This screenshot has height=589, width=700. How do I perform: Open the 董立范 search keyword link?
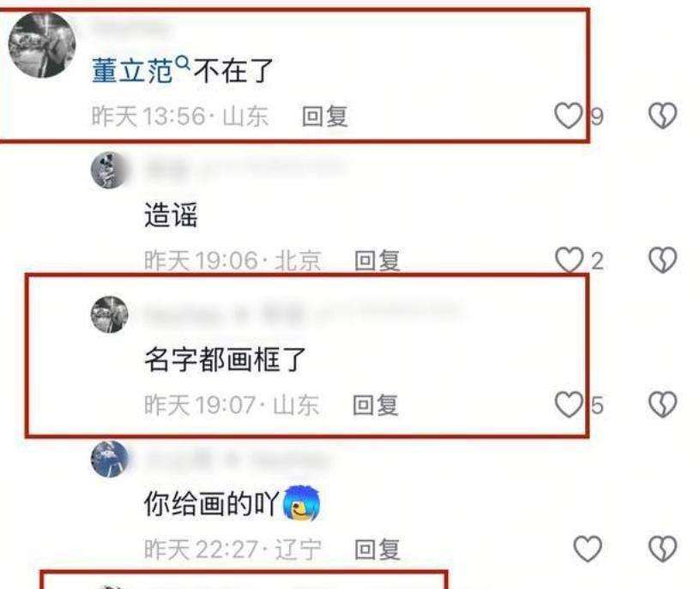click(132, 70)
